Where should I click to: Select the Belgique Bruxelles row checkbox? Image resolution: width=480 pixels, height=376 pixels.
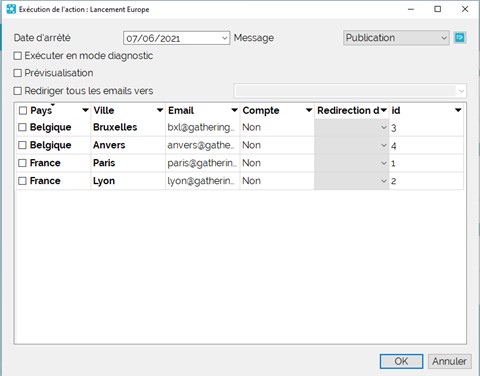pyautogui.click(x=22, y=127)
